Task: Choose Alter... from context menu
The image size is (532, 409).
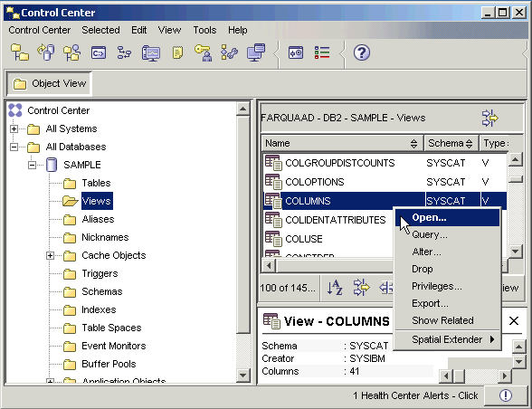Action: click(447, 252)
